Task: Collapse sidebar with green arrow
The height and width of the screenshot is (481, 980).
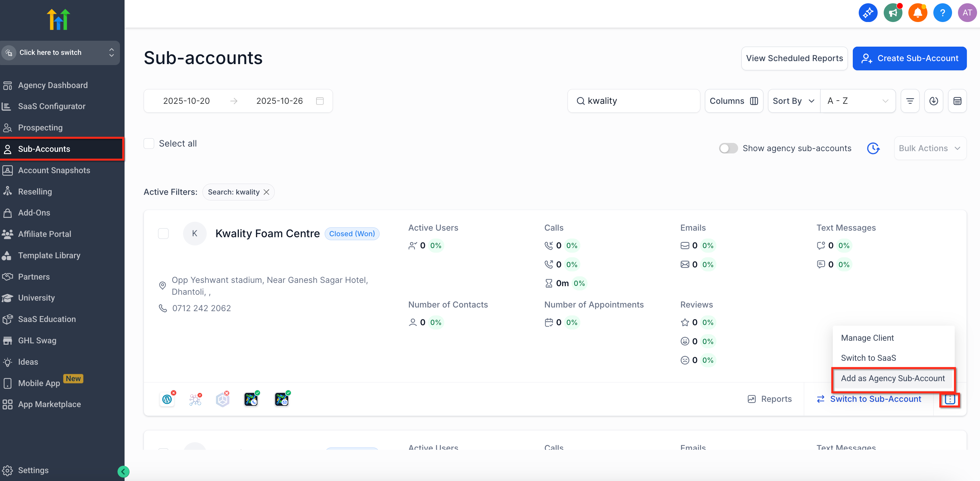Action: 123,471
